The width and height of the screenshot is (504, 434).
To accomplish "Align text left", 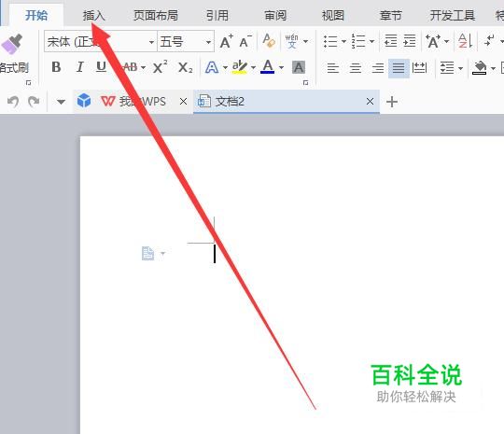I will click(x=333, y=68).
